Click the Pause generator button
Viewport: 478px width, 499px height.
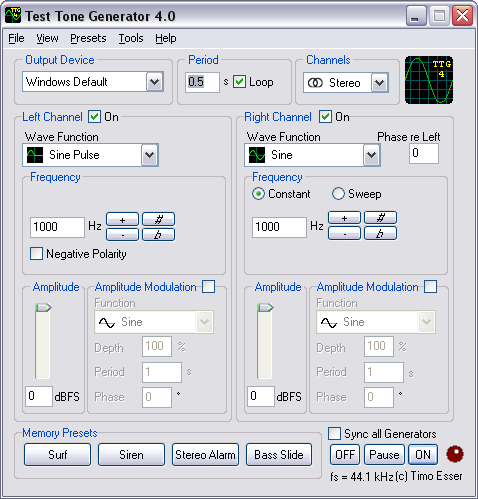tap(384, 455)
